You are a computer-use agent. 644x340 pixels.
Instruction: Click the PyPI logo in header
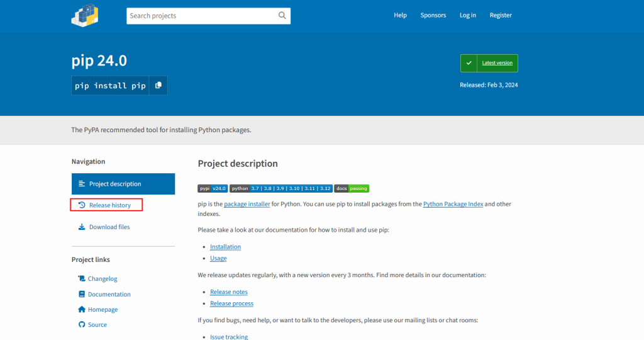(85, 15)
